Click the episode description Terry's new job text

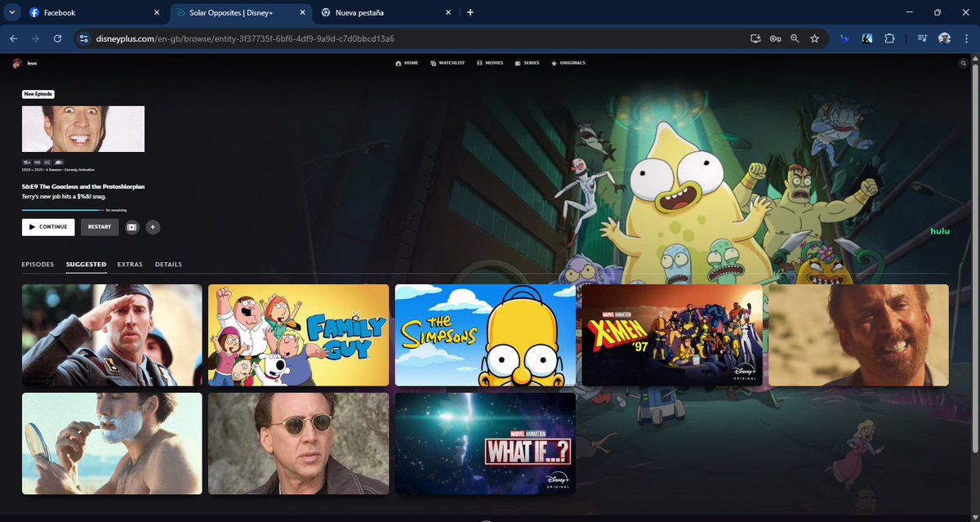tap(65, 197)
